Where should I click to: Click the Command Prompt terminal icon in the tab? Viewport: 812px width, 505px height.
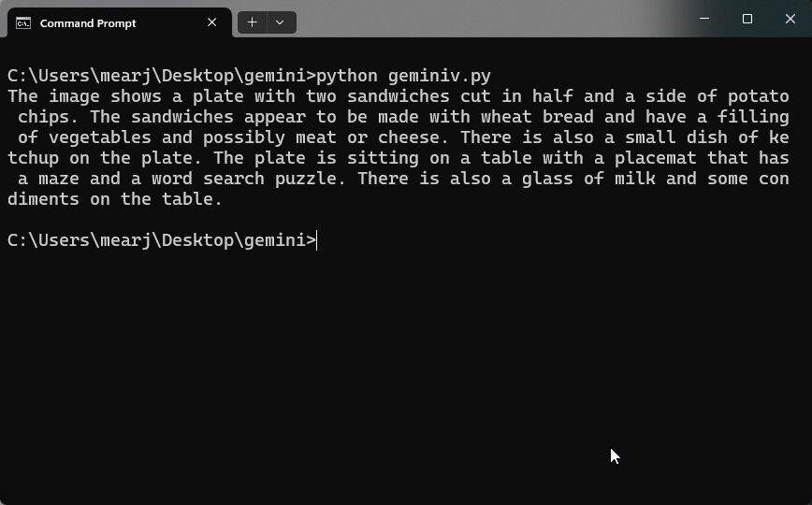[x=23, y=22]
